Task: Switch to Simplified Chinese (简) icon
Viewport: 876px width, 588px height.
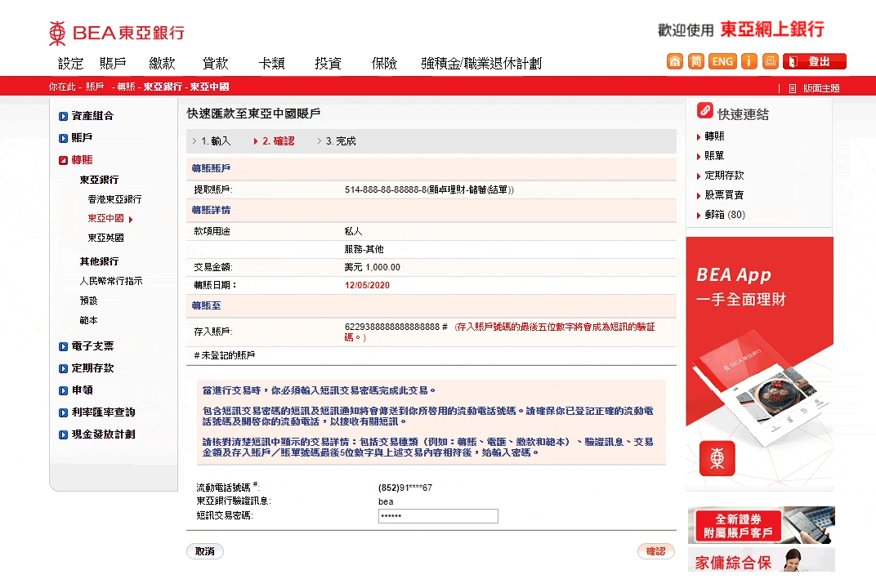Action: (695, 61)
